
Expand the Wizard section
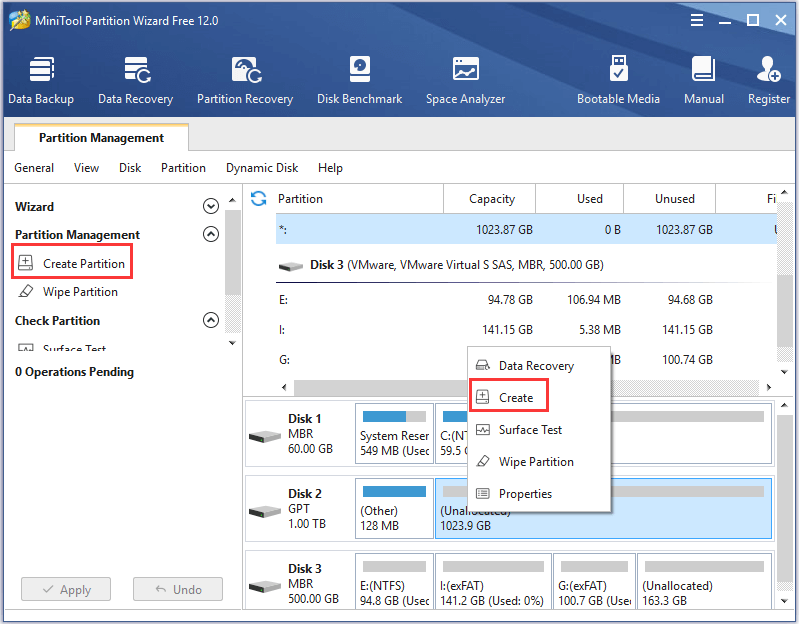(x=211, y=206)
